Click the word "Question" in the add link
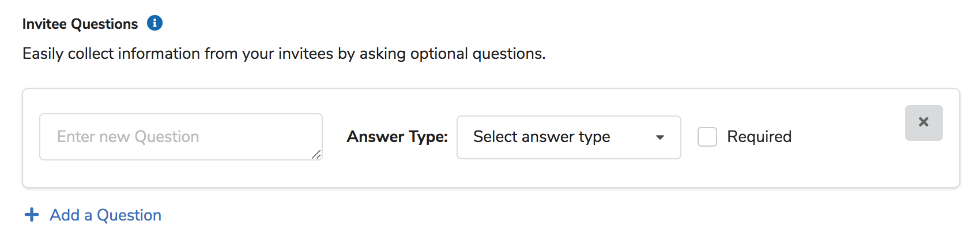This screenshot has height=239, width=980. tap(129, 215)
